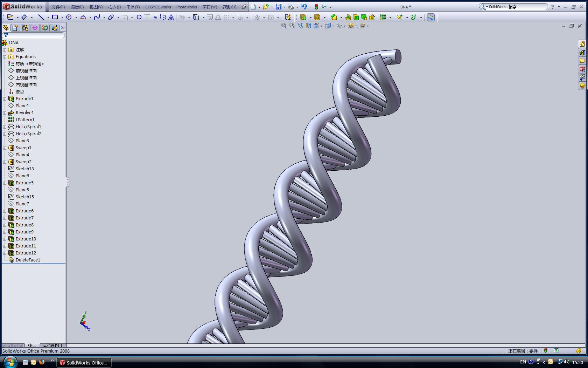
Task: Select the Extruded Boss/Base feature tool
Action: (x=303, y=17)
